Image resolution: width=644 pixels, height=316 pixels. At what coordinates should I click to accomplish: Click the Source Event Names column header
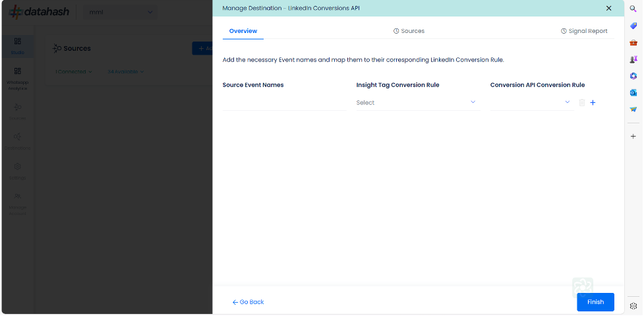253,85
